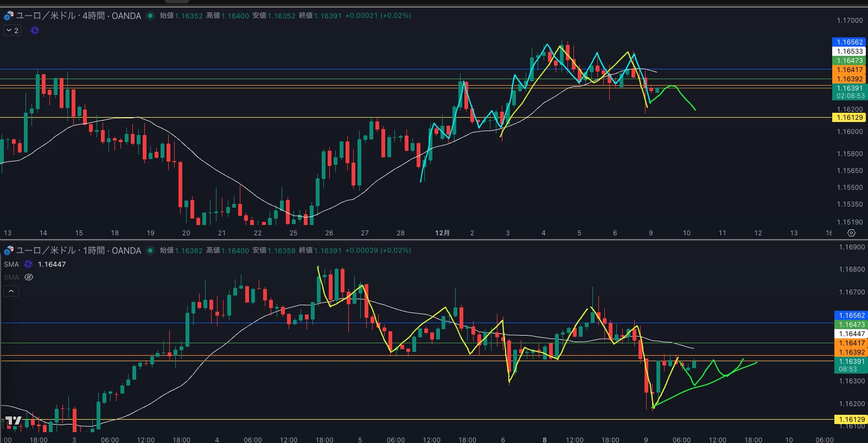The image size is (868, 443).
Task: Click green market status dot on 4-hour chart
Action: 150,16
